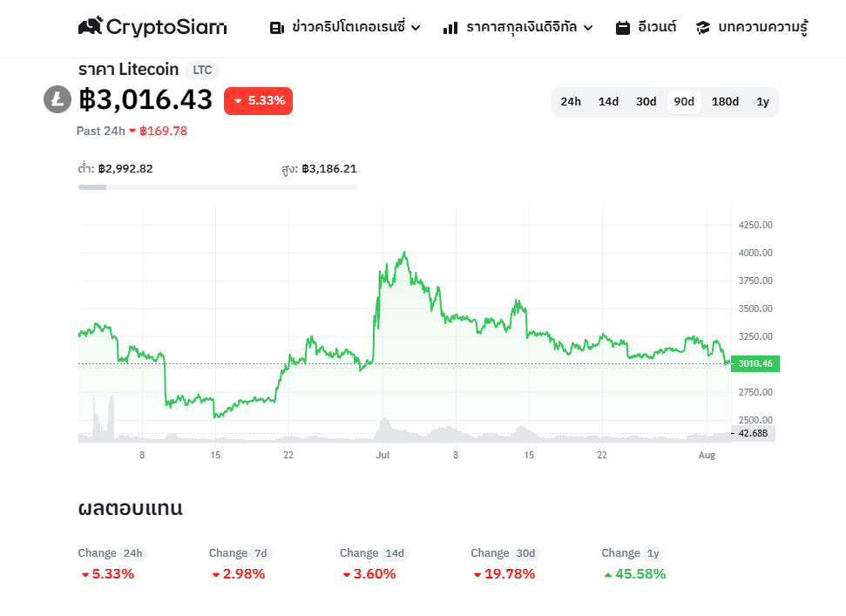
Task: Click the LTC ticker badge
Action: [x=202, y=70]
